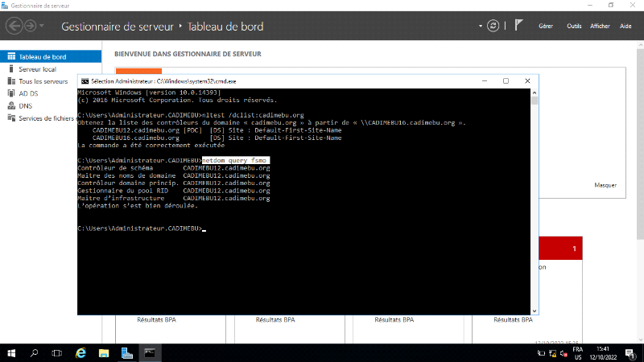Go back with the Server Manager back arrow
This screenshot has height=362, width=644.
(x=14, y=26)
